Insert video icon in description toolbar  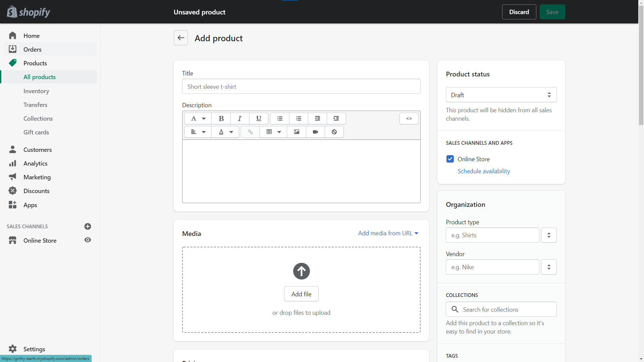315,132
